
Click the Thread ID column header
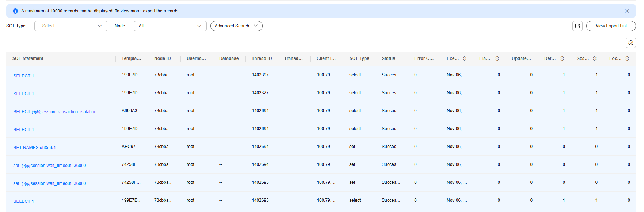[x=262, y=58]
